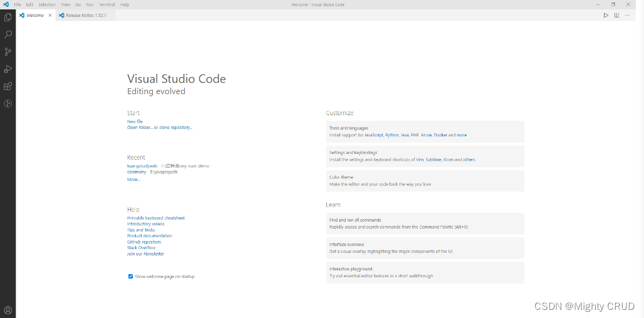Switch to the Release Notes: 1.52.1 tab
Viewport: 644px width, 318px height.
point(85,15)
